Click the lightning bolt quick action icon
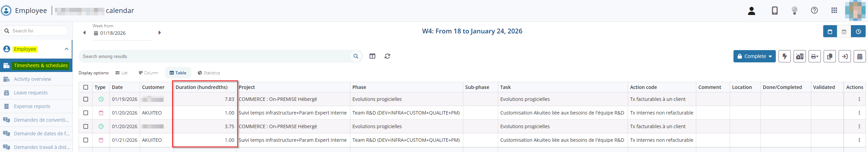The width and height of the screenshot is (868, 152). pyautogui.click(x=784, y=56)
